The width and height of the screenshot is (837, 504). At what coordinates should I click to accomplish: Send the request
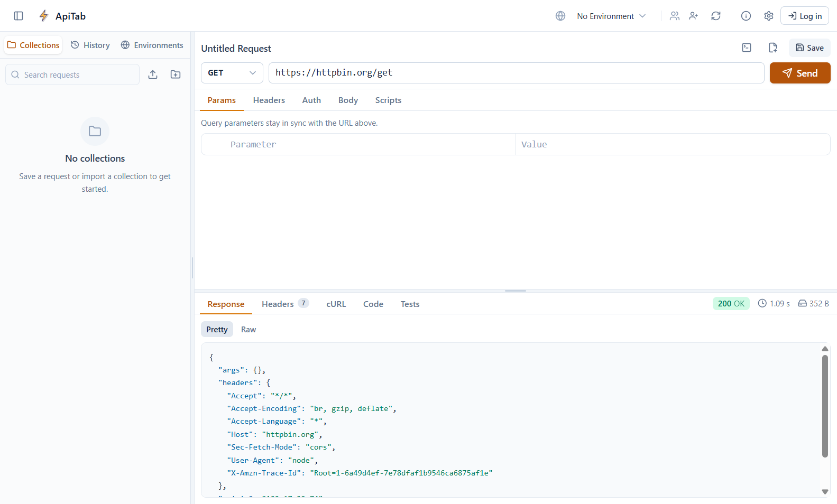click(800, 73)
